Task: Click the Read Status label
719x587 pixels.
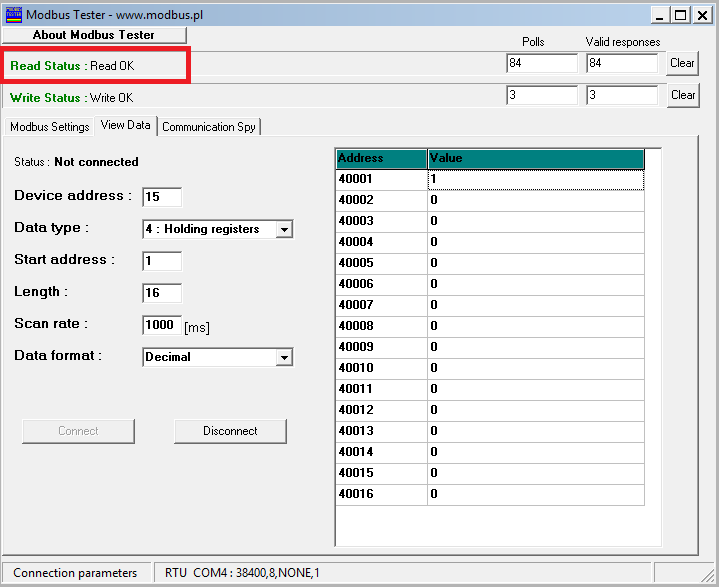Action: (x=49, y=66)
